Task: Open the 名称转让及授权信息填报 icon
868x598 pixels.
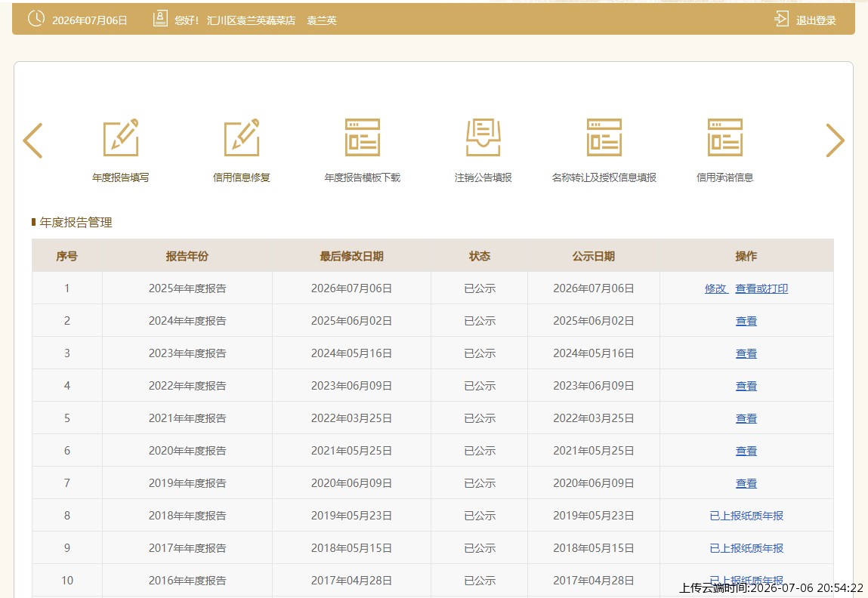Action: (x=604, y=137)
